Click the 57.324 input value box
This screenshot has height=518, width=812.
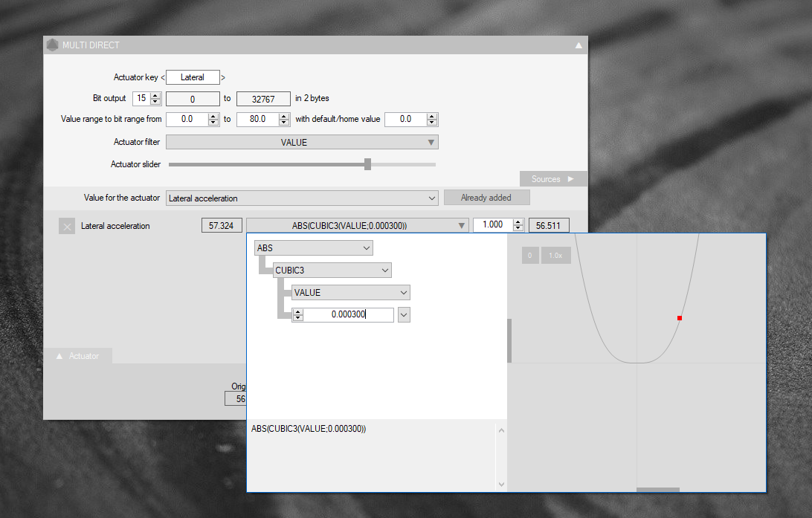[222, 226]
